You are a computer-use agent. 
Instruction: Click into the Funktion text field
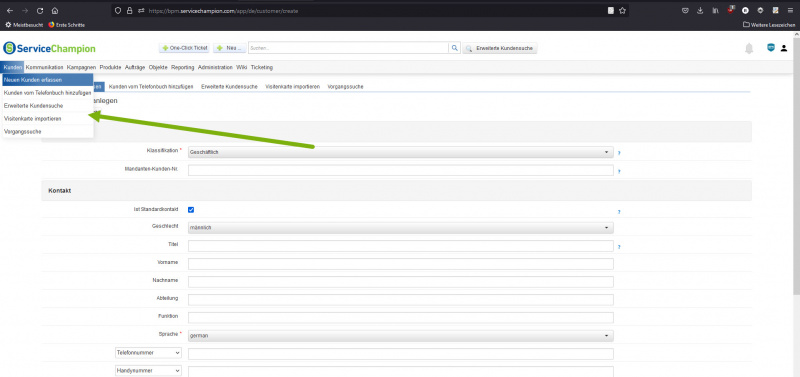[x=401, y=317]
